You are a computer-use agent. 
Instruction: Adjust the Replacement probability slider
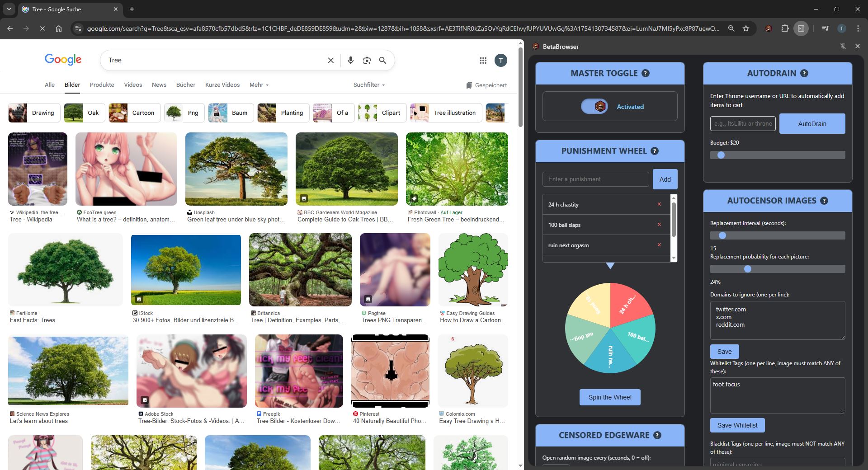[778, 269]
